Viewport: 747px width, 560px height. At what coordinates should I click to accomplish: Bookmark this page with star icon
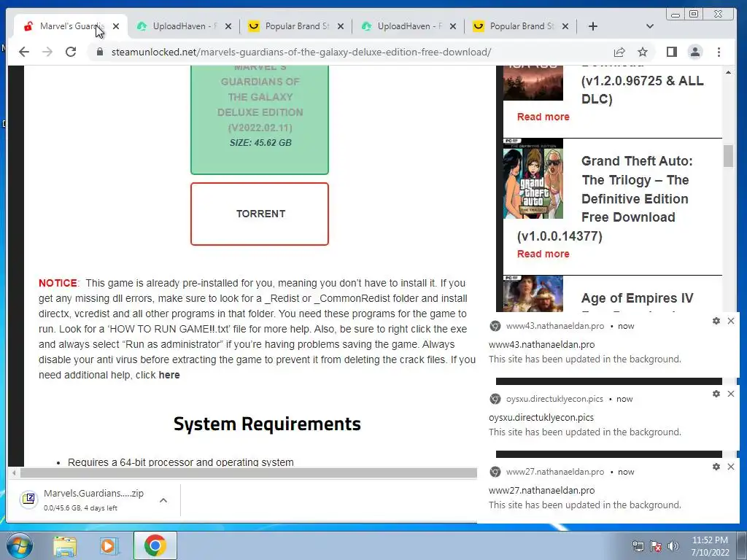(x=643, y=52)
